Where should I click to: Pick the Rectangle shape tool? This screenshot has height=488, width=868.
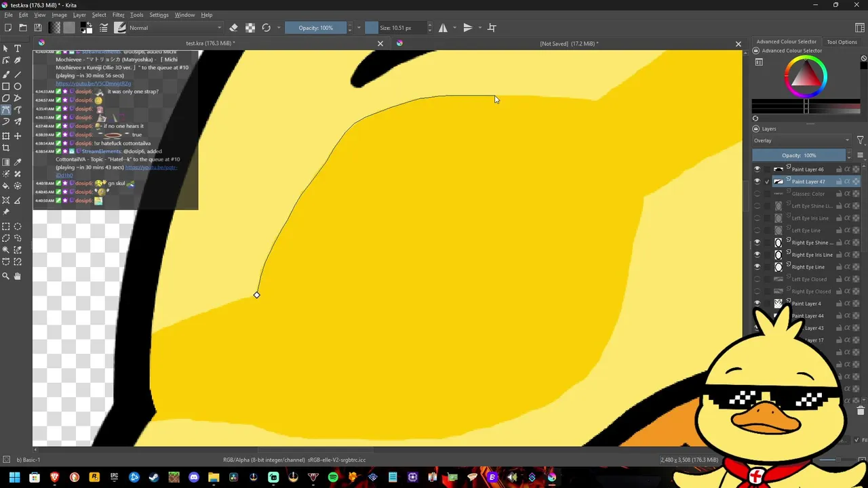6,86
